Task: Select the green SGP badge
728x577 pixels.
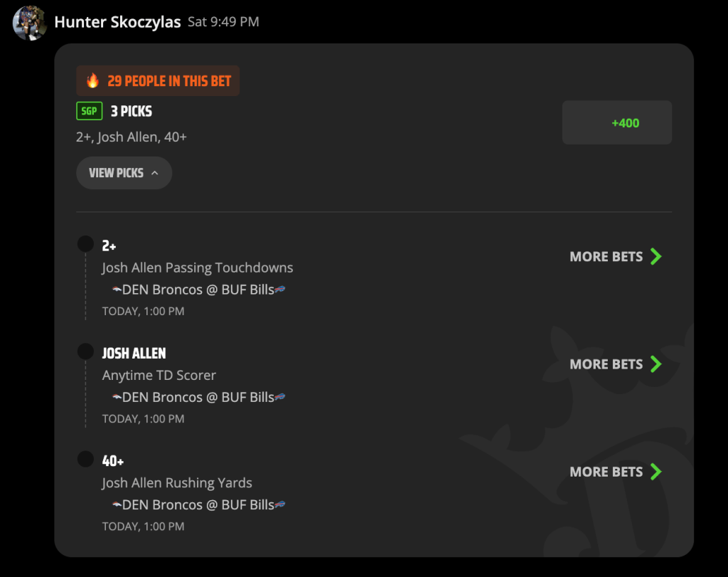Action: [89, 111]
